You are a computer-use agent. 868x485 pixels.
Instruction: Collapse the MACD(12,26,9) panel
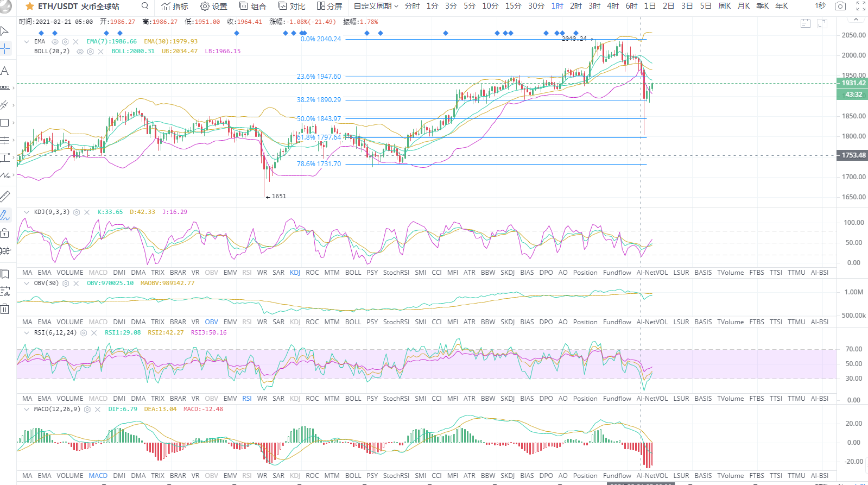coord(27,409)
